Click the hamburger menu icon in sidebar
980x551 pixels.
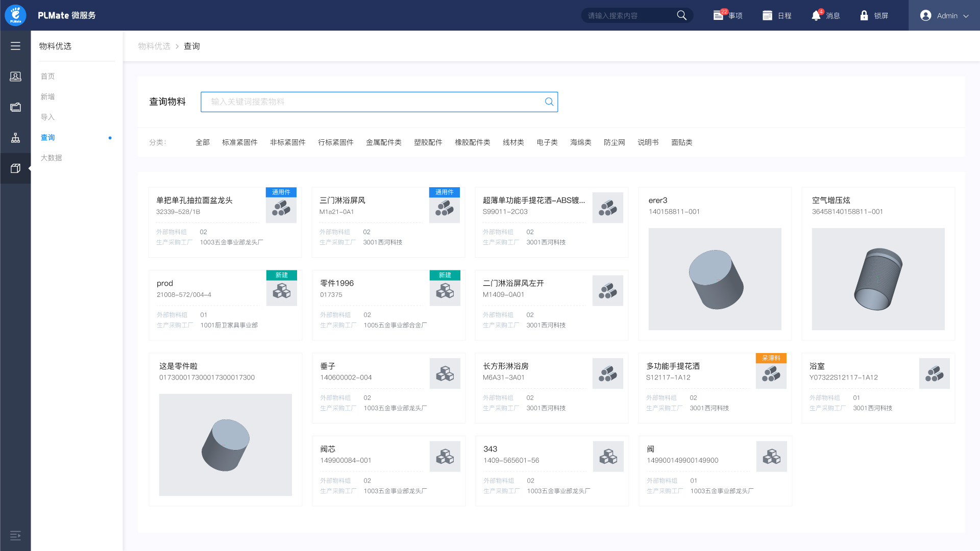point(15,46)
